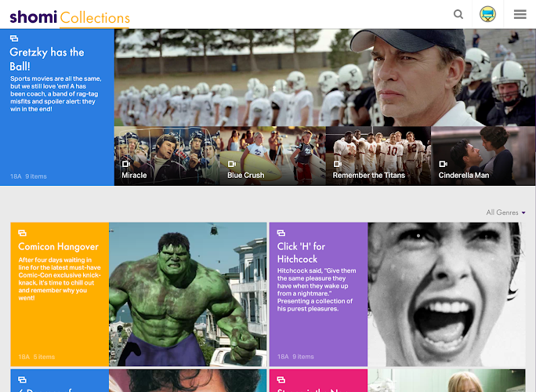Click the 'Sports movies are all the same' description
The height and width of the screenshot is (392, 536).
tap(56, 94)
